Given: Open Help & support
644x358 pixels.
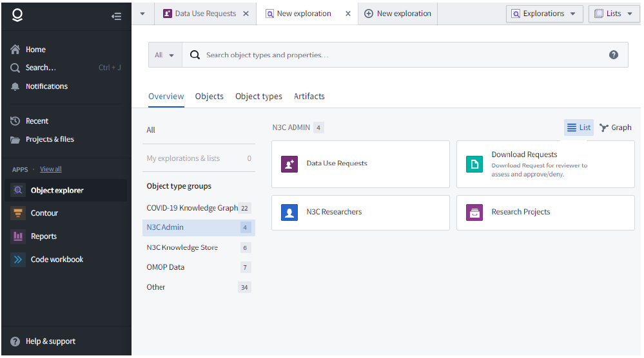Looking at the screenshot, I should (43, 342).
